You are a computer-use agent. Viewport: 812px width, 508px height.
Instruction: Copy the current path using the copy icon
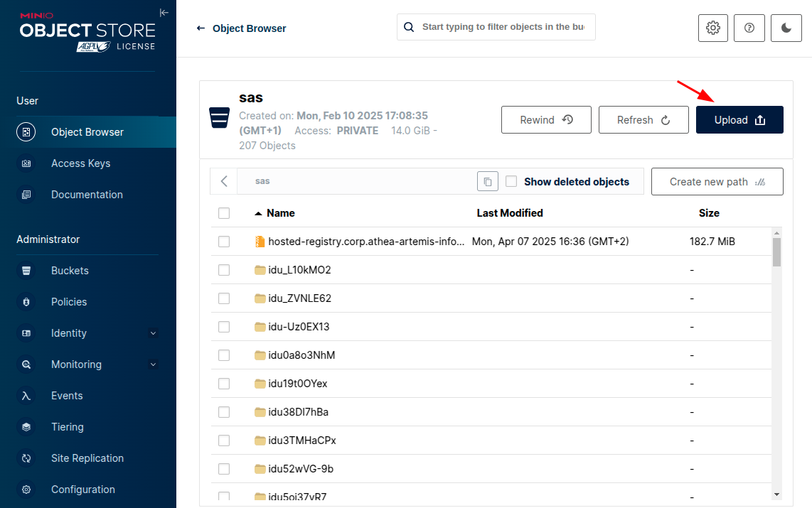(487, 182)
